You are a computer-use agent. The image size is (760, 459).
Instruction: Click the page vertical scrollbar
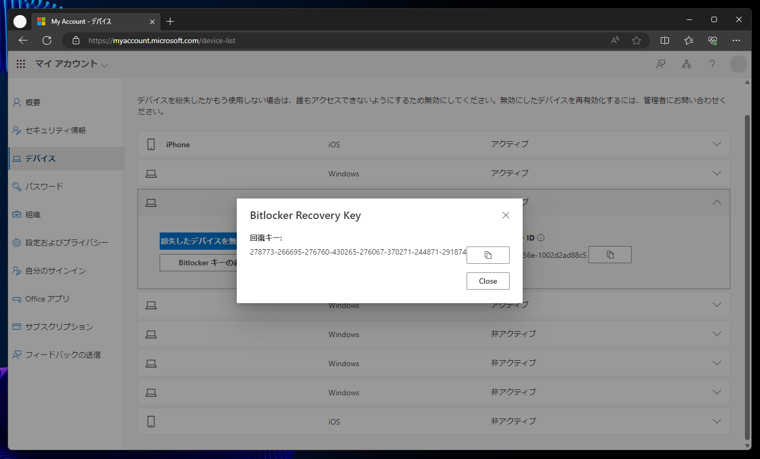coord(747,276)
